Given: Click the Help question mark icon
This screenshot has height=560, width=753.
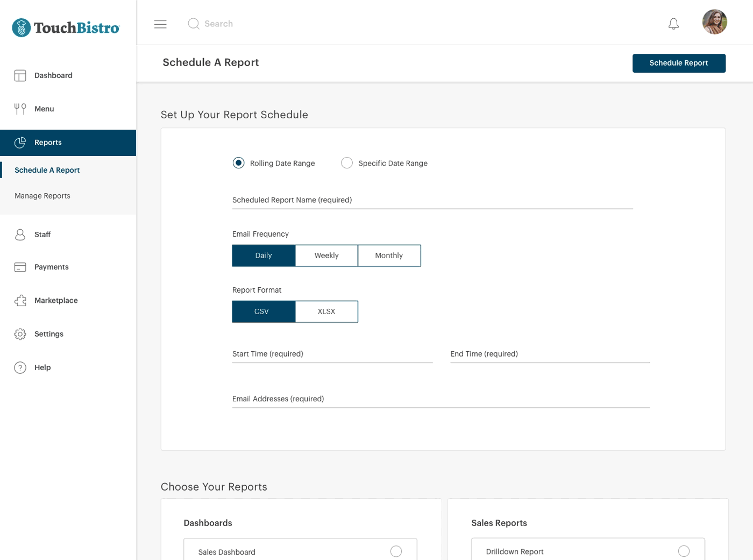Looking at the screenshot, I should pyautogui.click(x=20, y=368).
